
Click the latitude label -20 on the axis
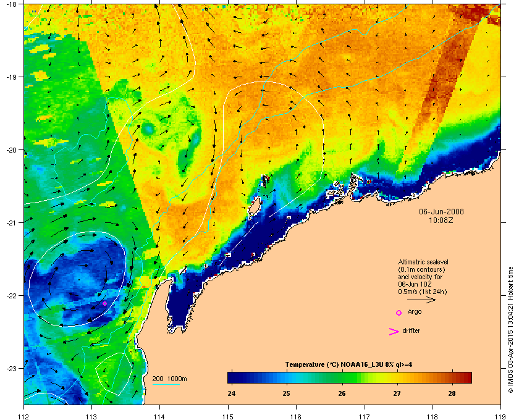[11, 149]
